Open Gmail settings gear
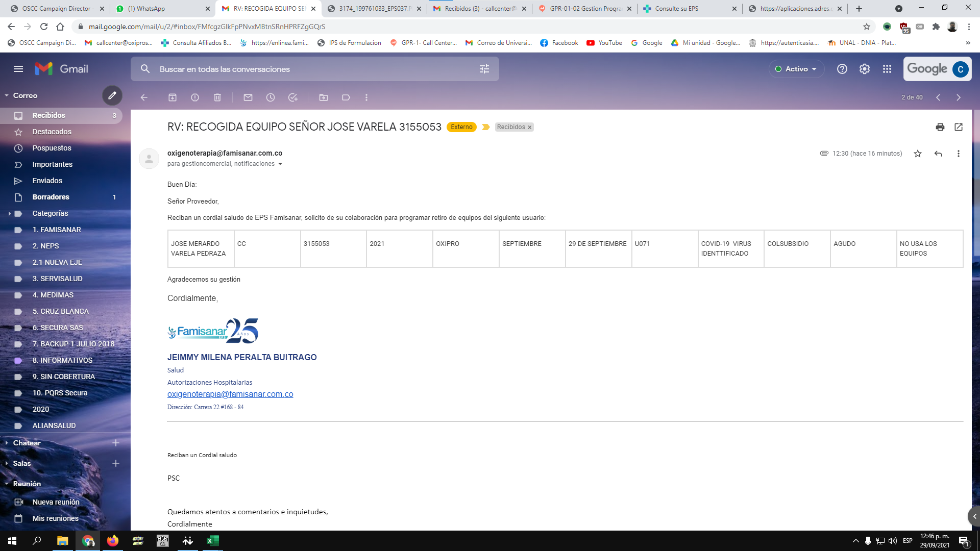 click(865, 69)
